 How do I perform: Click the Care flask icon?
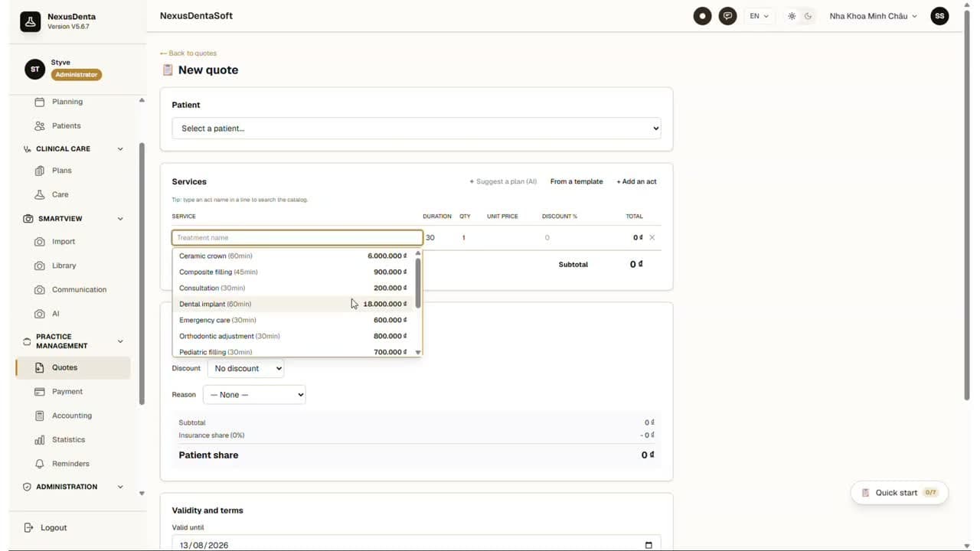40,194
